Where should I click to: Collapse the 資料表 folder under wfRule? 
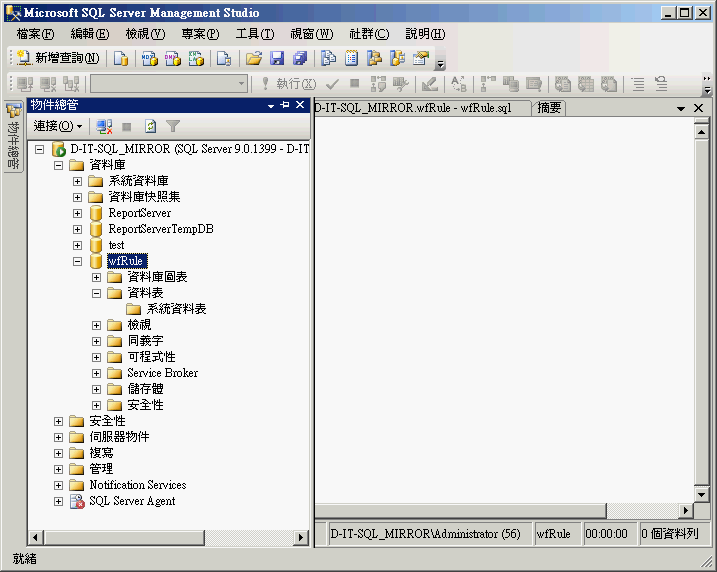click(x=96, y=293)
